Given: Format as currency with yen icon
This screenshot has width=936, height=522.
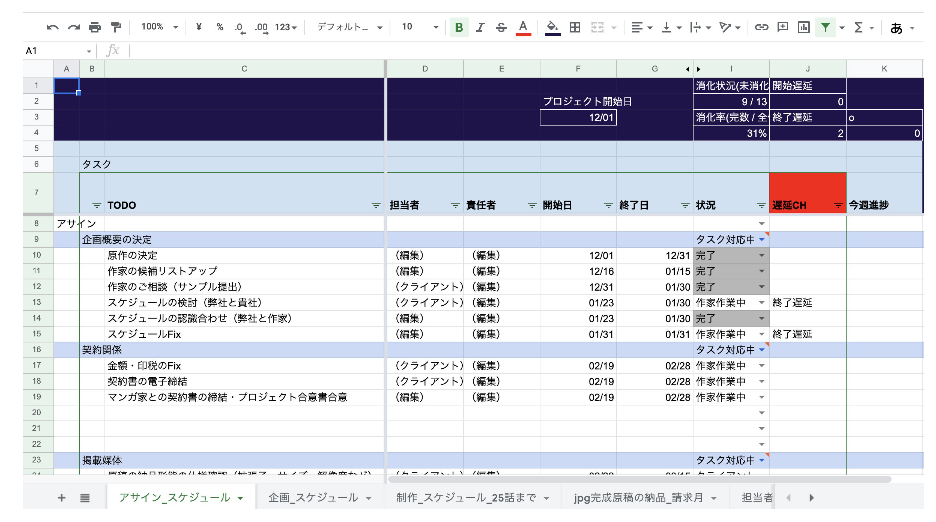Looking at the screenshot, I should click(x=199, y=27).
